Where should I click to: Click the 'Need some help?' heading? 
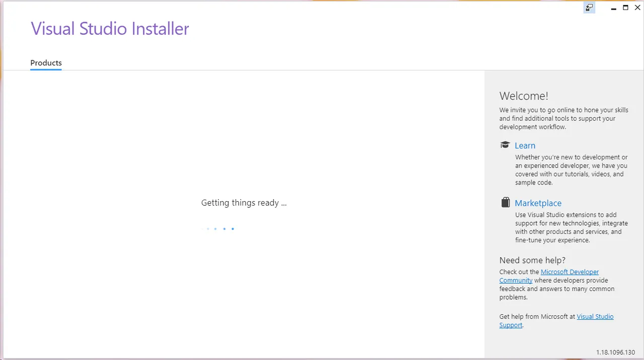coord(532,260)
